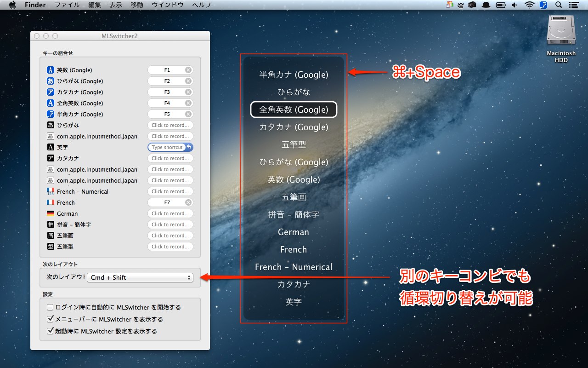
Task: Clear the F4 shortcut for 全角英数 (Google)
Action: point(188,103)
